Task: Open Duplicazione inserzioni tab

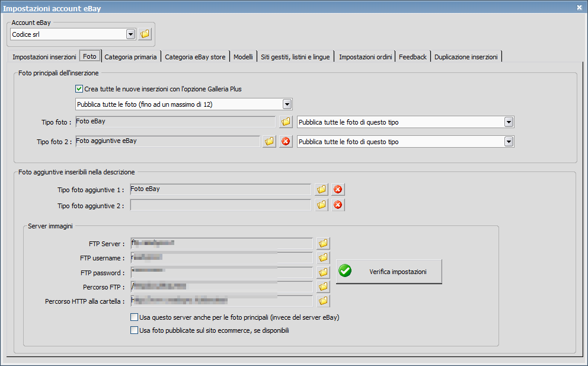Action: [x=466, y=57]
